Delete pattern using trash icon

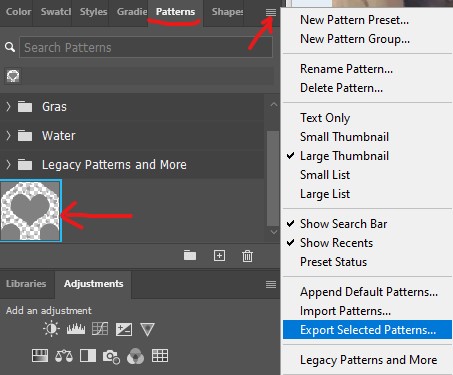[247, 256]
